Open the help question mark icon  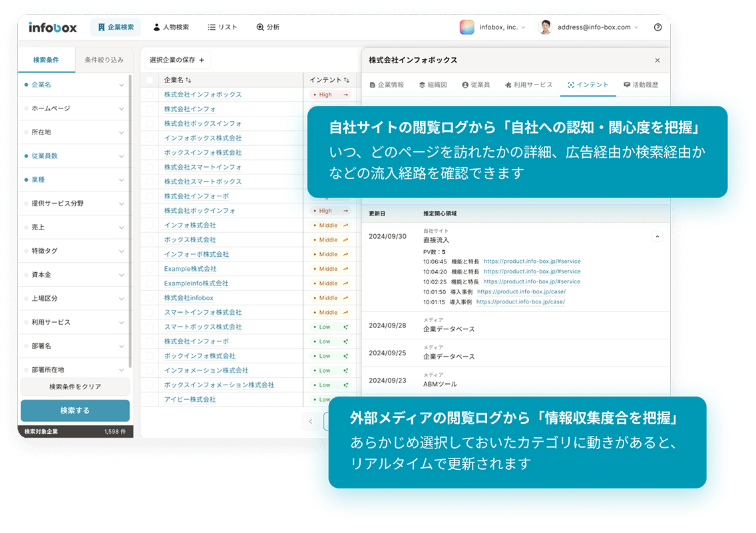click(658, 27)
